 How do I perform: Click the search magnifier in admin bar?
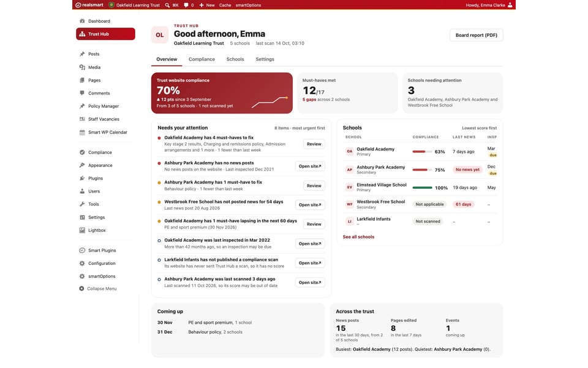167,6
